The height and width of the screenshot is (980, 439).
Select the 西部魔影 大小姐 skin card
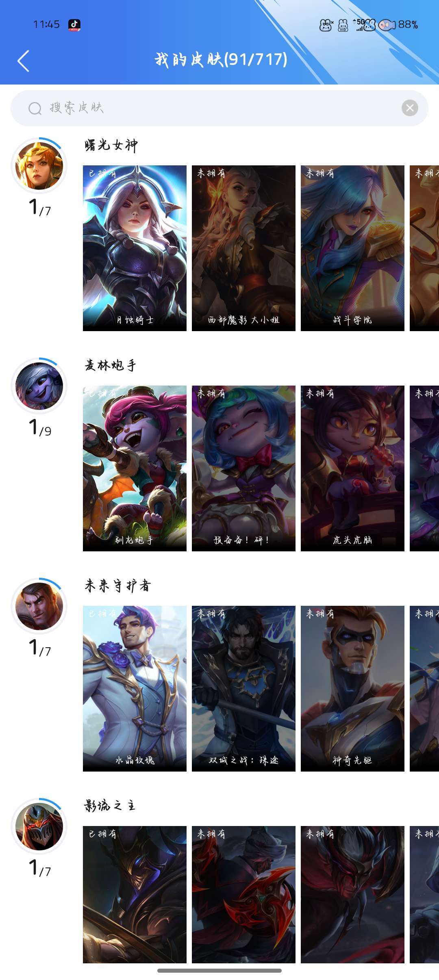tap(243, 248)
